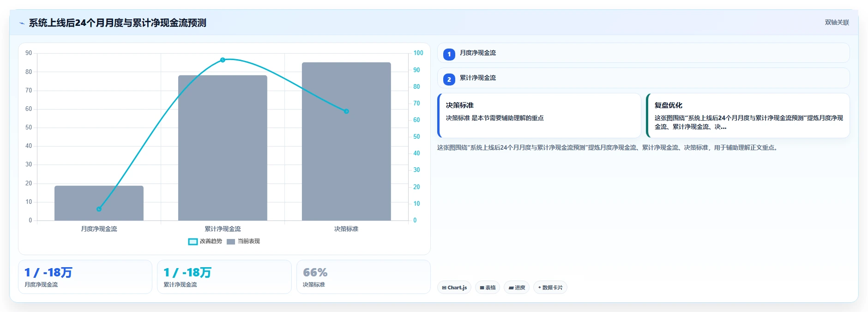Screen dimensions: 868x312
Task: Click the number 2 badge for 累计净现金流
Action: [449, 79]
